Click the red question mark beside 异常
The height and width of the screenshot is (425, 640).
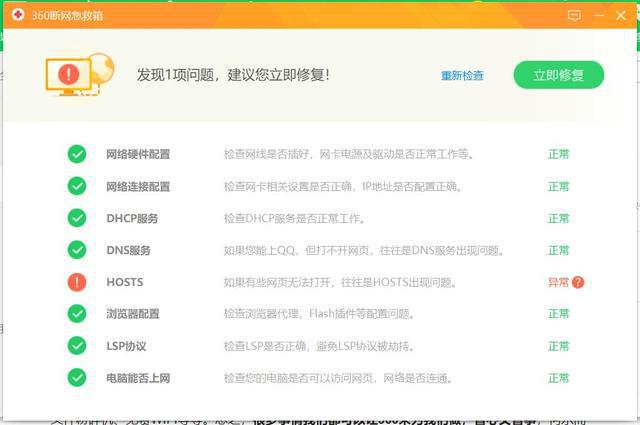point(578,282)
